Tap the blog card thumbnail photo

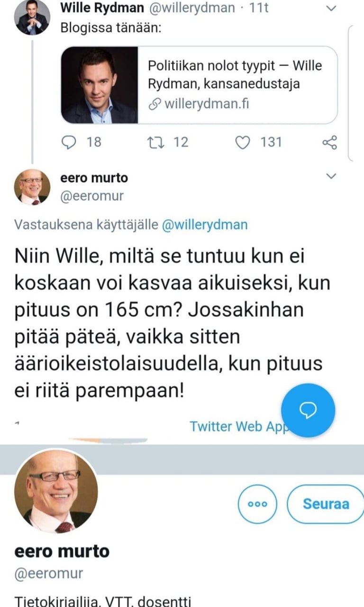(x=100, y=85)
